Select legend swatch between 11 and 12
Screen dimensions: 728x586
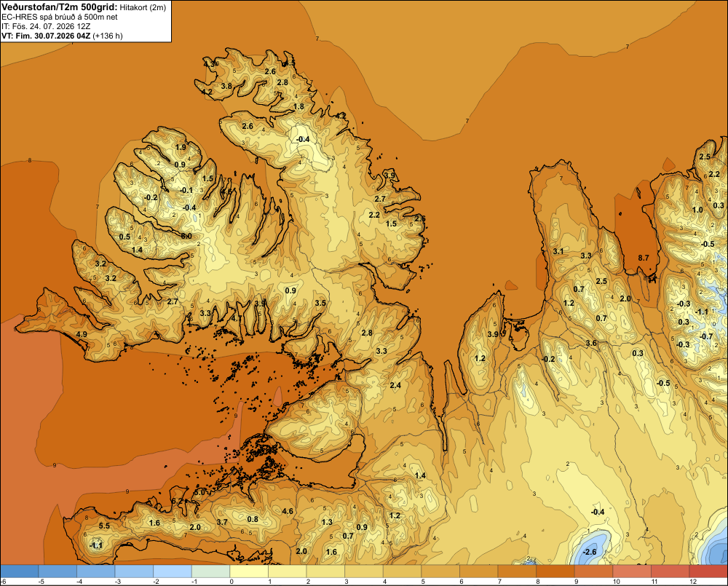pos(670,571)
